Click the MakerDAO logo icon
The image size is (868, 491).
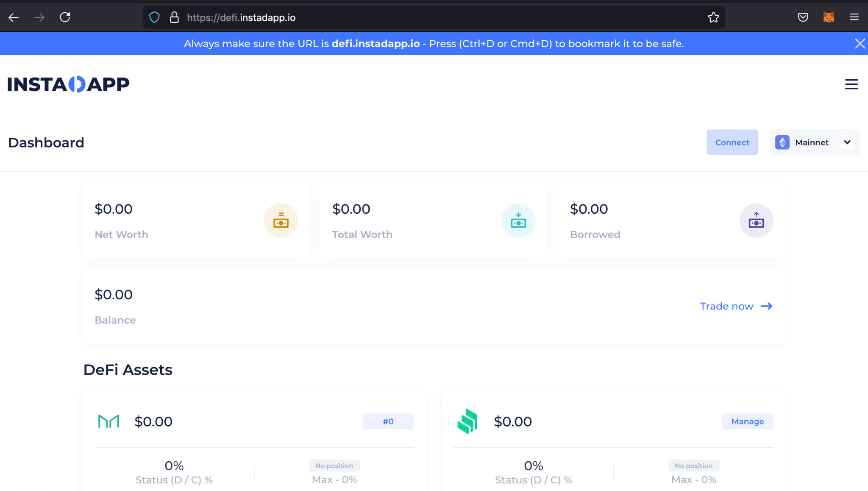(108, 421)
